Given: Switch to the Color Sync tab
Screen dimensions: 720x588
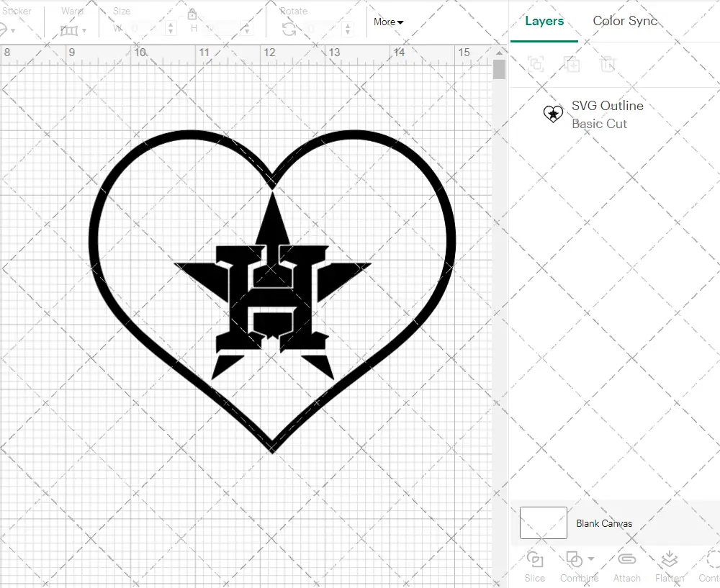Looking at the screenshot, I should coord(625,21).
